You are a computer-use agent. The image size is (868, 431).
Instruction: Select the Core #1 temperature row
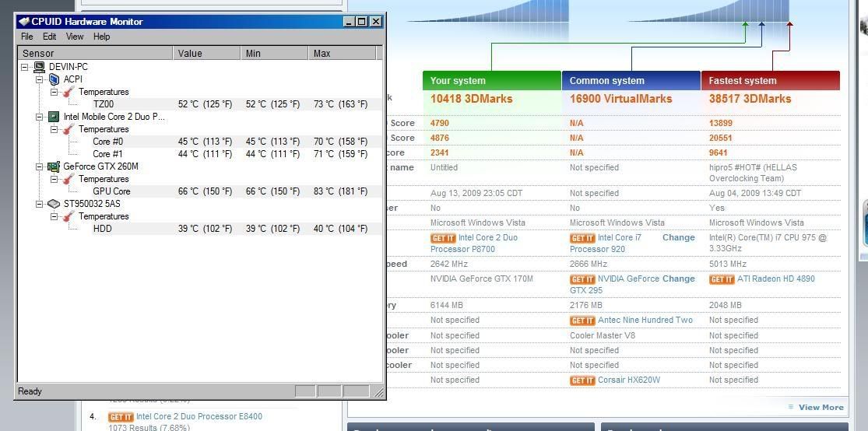(x=200, y=154)
